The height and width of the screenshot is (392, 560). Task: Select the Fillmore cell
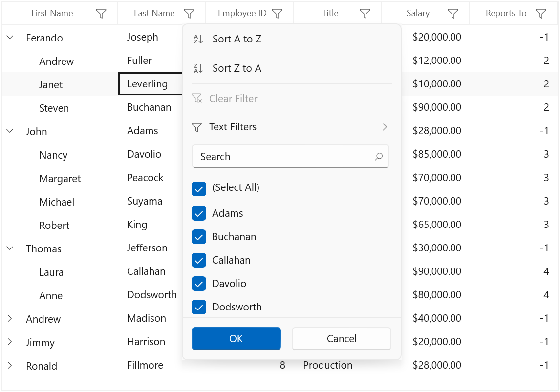click(x=145, y=365)
